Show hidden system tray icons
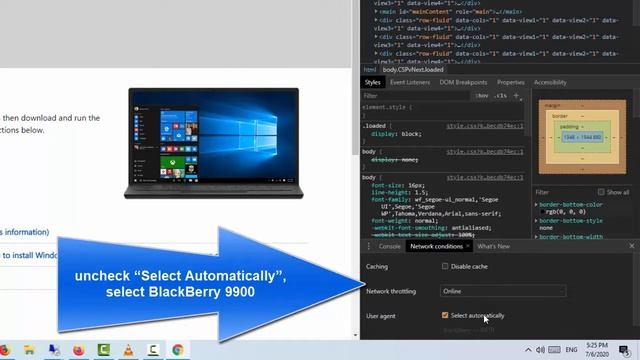This screenshot has height=360, width=640. click(528, 350)
